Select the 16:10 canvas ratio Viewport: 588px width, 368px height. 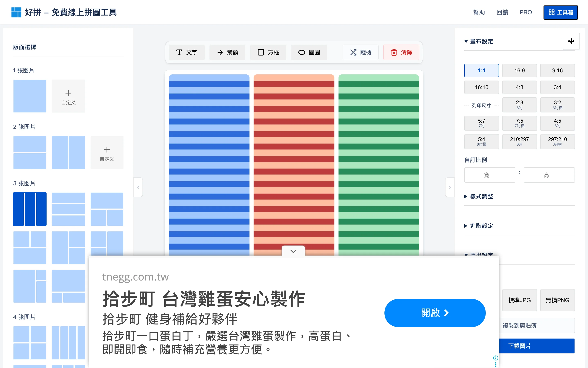coord(481,87)
